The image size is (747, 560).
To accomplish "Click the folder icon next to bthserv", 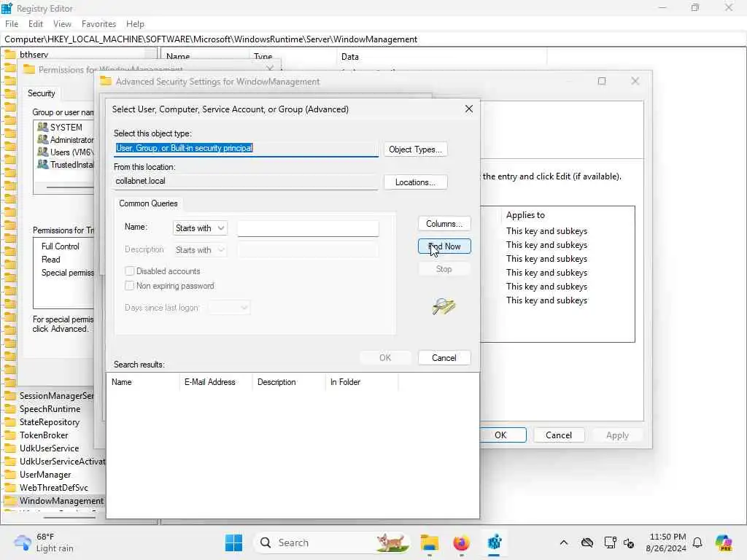I will pyautogui.click(x=9, y=54).
